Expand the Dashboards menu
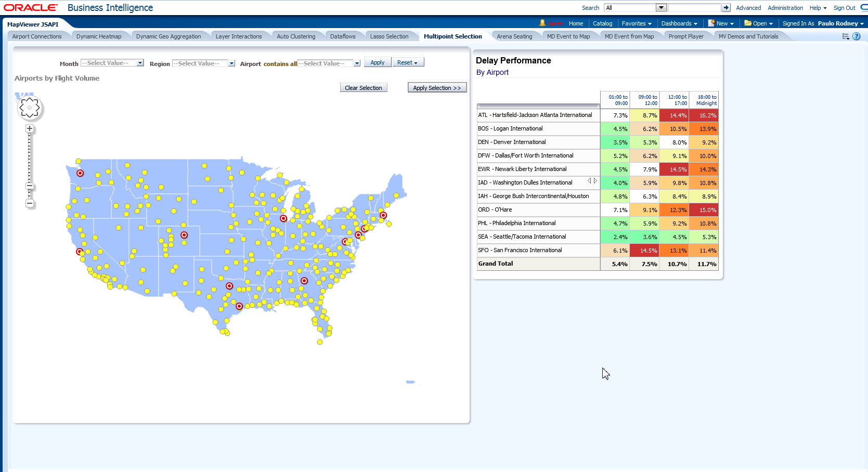This screenshot has width=868, height=472. 679,23
